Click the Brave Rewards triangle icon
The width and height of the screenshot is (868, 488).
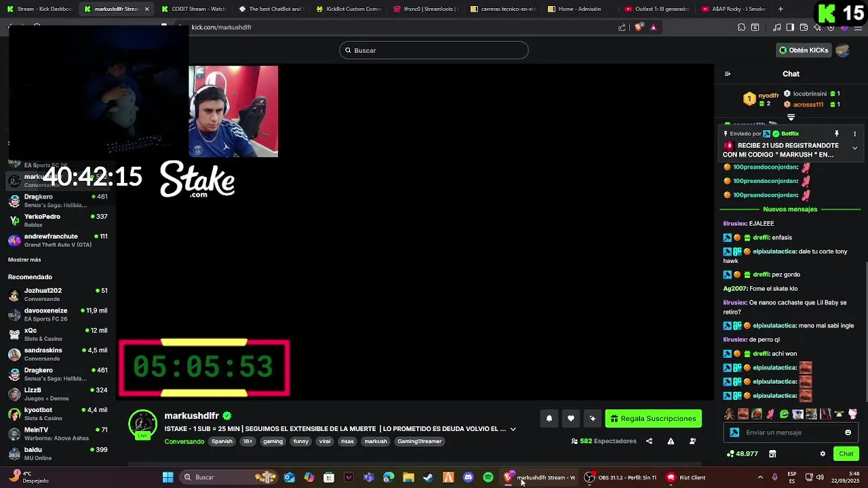[x=653, y=27]
